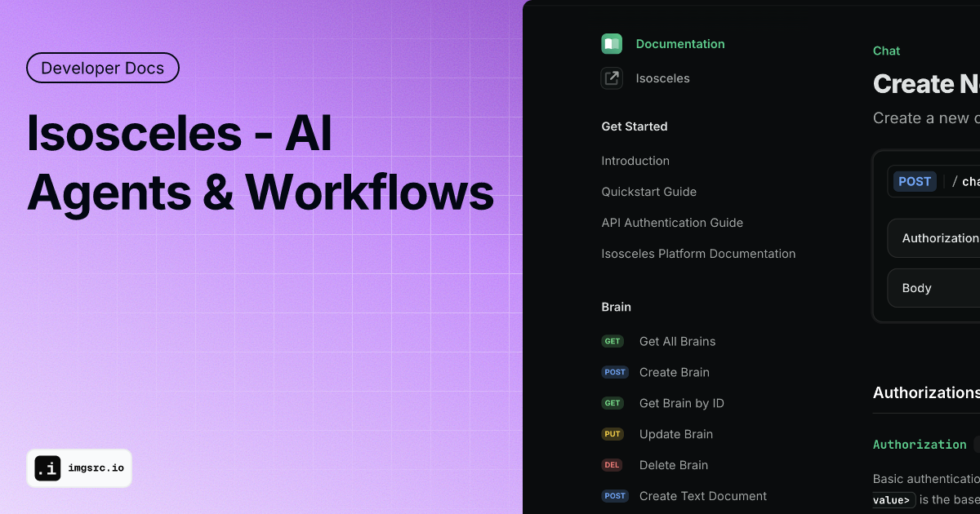The image size is (980, 514).
Task: Open Get Brain by ID endpoint
Action: pyautogui.click(x=682, y=403)
